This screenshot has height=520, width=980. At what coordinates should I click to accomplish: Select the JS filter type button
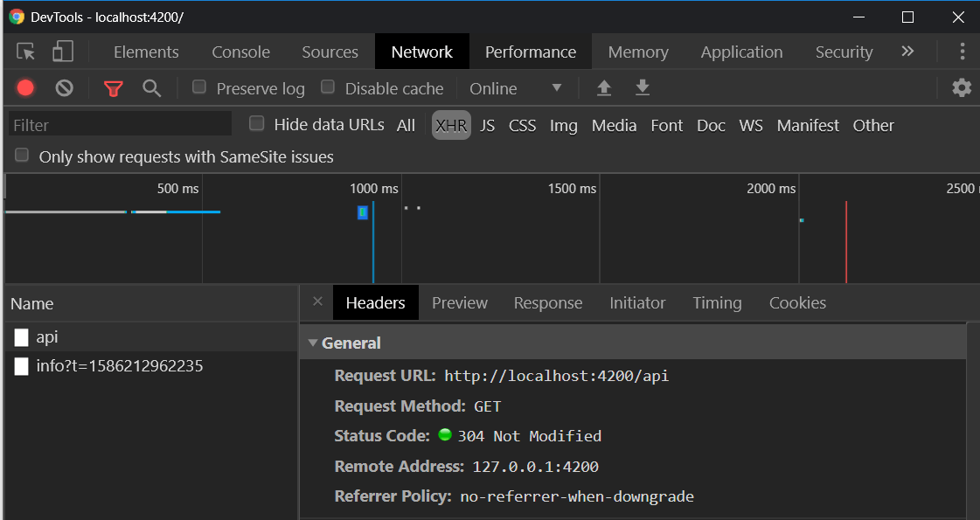click(487, 126)
